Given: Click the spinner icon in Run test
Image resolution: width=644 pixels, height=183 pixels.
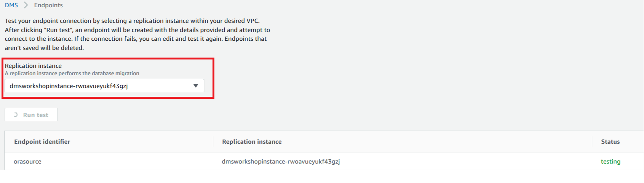Looking at the screenshot, I should 16,115.
